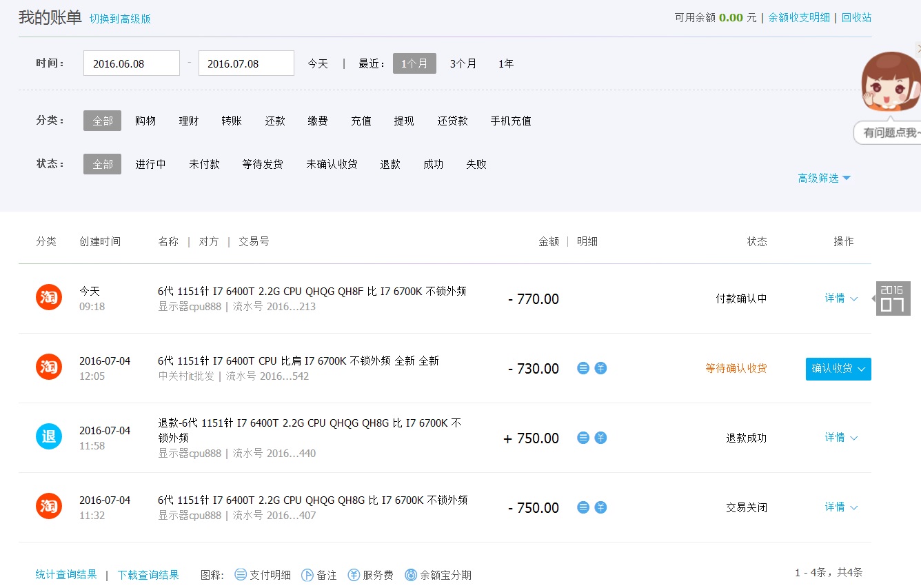The height and width of the screenshot is (588, 921).
Task: Click 切换到高级版 link
Action: click(120, 19)
